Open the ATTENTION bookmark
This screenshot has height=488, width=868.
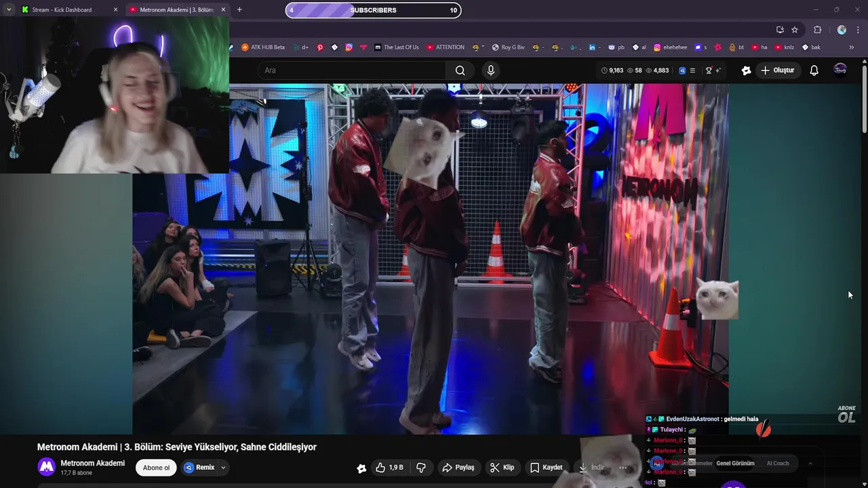pos(446,47)
